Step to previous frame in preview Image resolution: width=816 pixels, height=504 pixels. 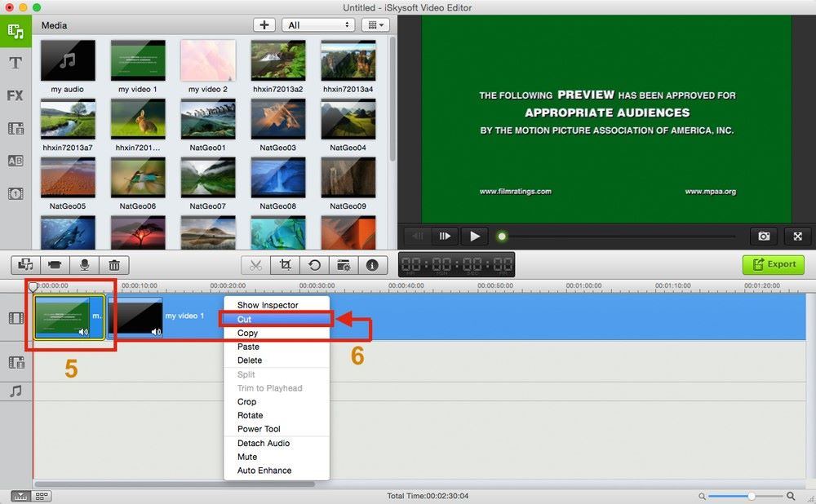pos(417,237)
